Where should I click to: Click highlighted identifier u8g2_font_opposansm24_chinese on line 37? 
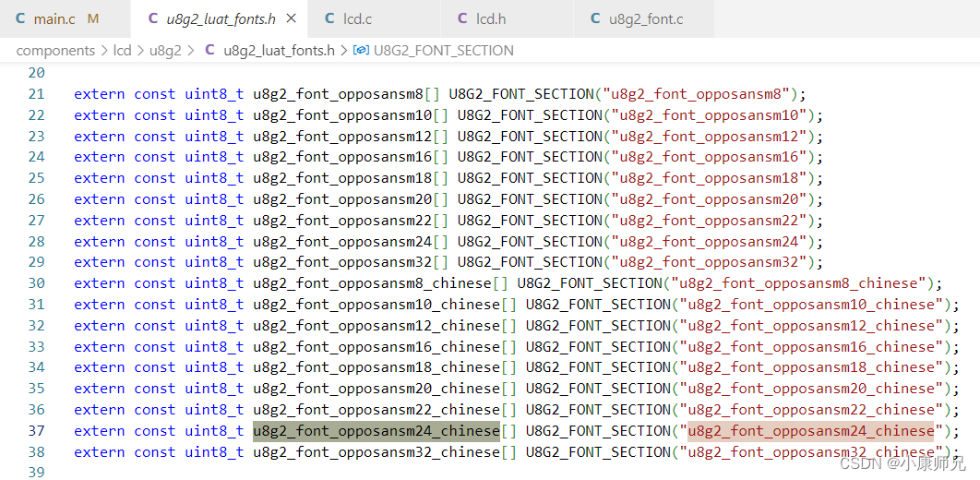coord(376,431)
